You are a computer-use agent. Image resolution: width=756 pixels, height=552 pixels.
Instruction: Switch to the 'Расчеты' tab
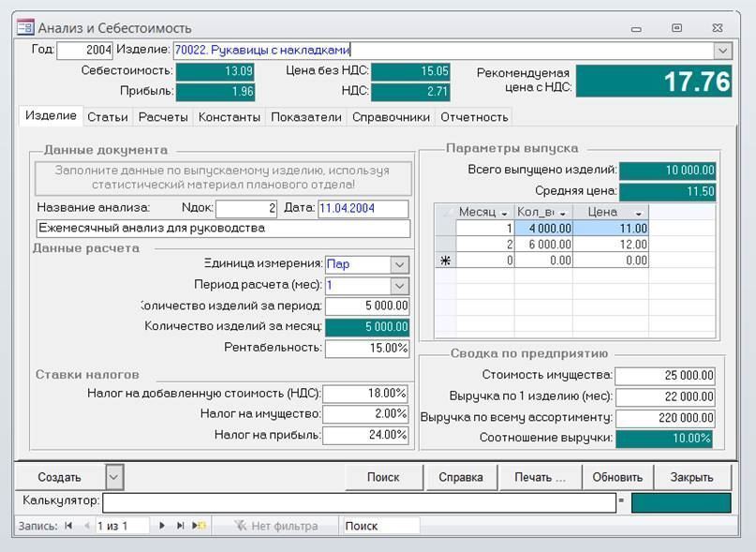pyautogui.click(x=164, y=117)
